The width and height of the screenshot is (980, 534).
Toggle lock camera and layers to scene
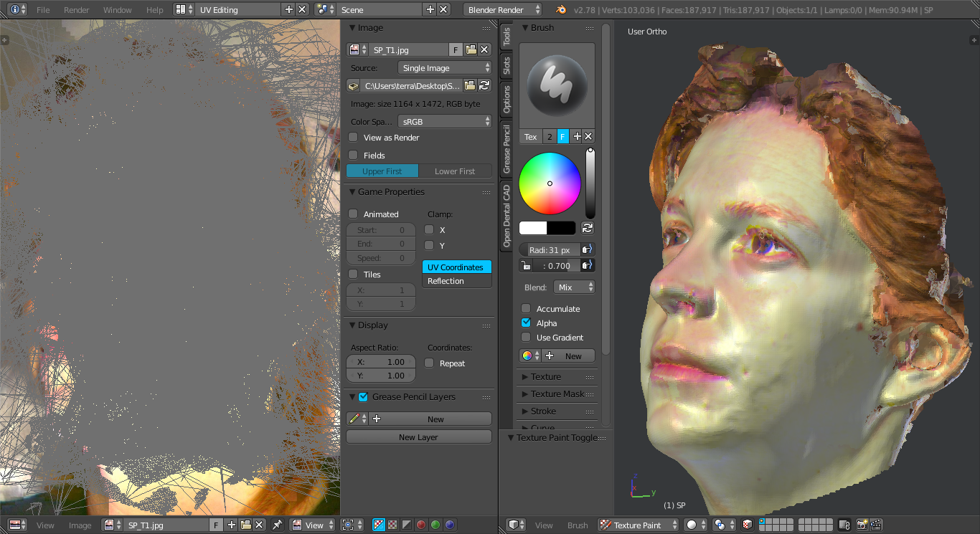pos(844,525)
